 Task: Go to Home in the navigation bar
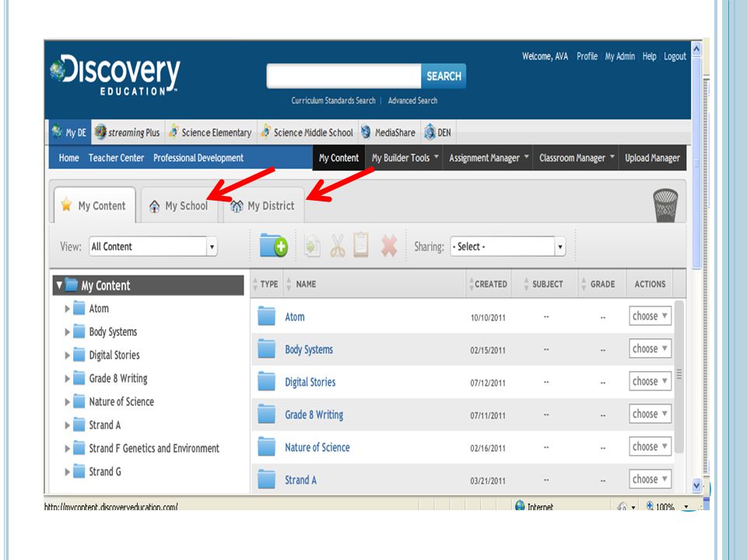[x=68, y=158]
